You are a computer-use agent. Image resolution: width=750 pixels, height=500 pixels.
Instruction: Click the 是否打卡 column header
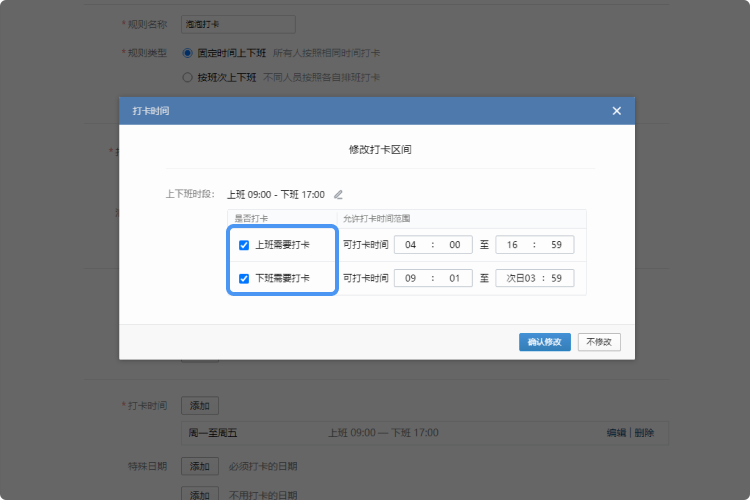[x=251, y=219]
